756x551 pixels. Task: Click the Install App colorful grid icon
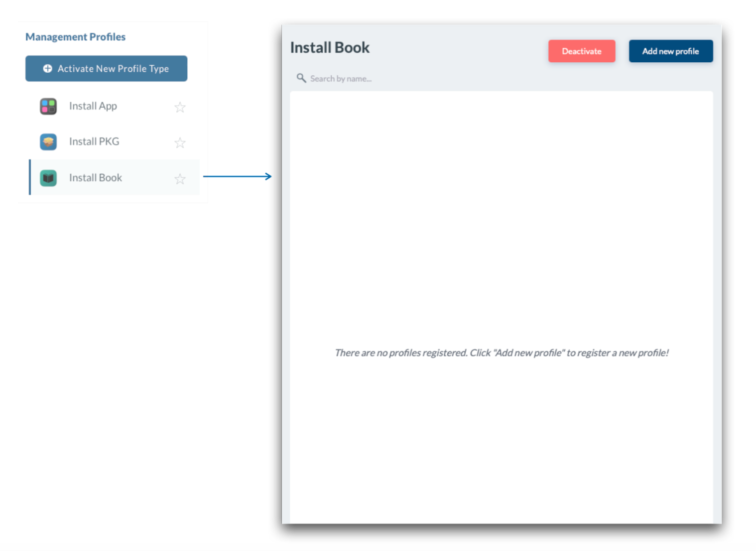click(48, 106)
